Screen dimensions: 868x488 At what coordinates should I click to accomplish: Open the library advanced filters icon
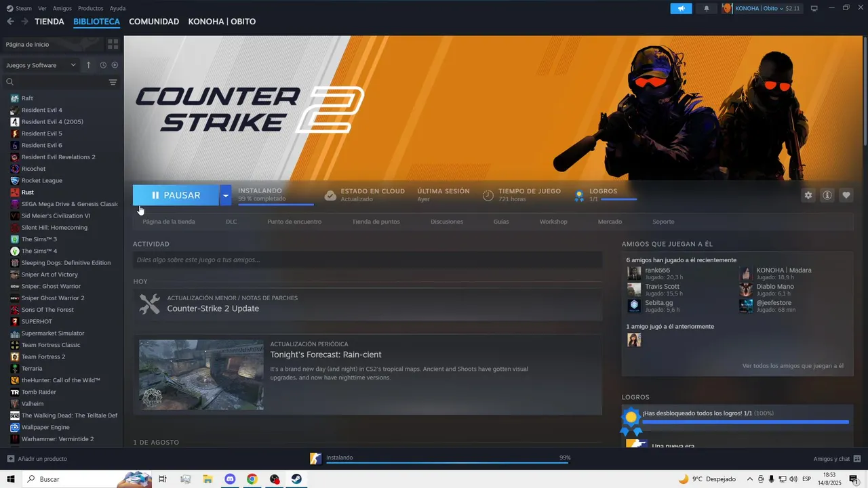pos(113,82)
